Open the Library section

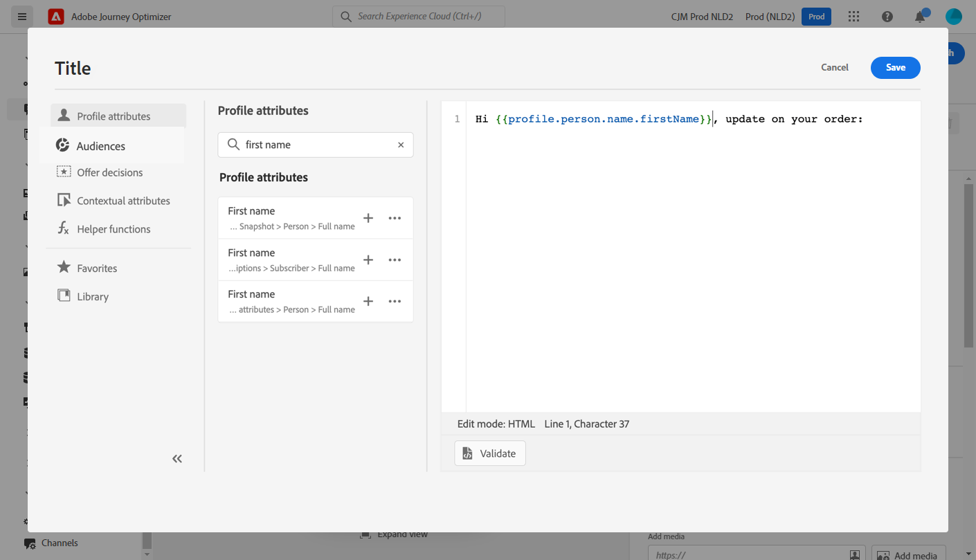tap(93, 296)
